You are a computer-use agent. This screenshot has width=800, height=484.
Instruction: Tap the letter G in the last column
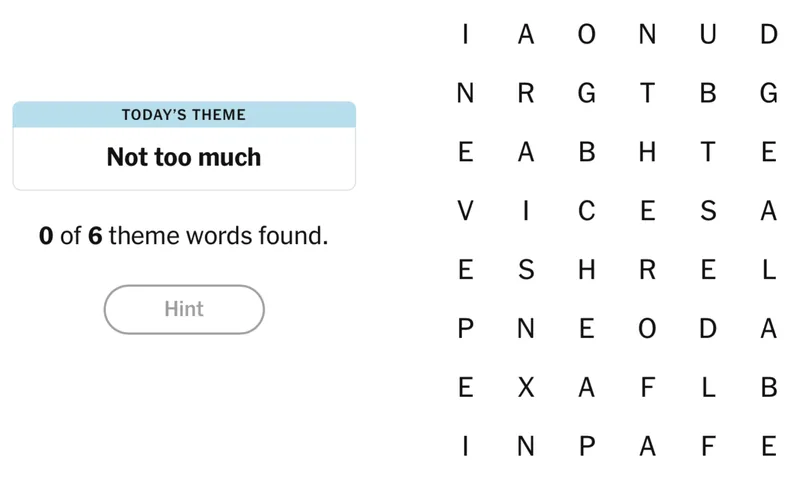(768, 94)
